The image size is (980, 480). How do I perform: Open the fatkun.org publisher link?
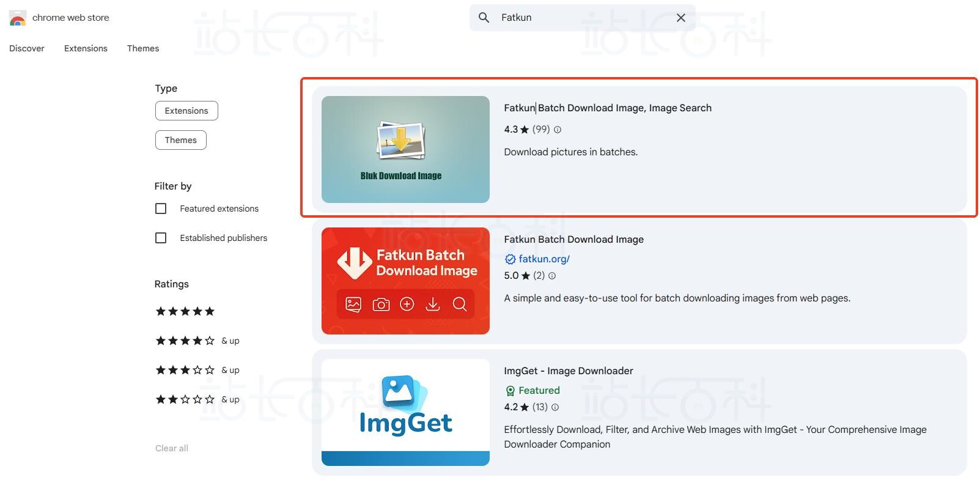[x=544, y=259]
